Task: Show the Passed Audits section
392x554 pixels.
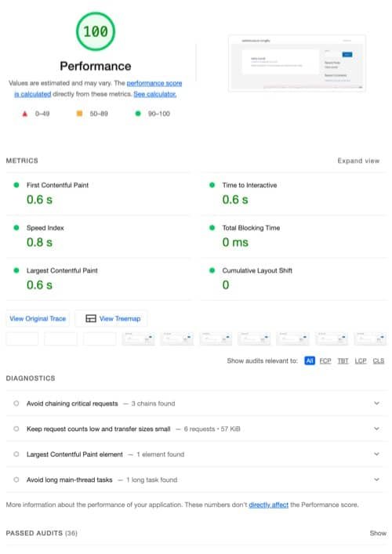Action: [x=378, y=533]
